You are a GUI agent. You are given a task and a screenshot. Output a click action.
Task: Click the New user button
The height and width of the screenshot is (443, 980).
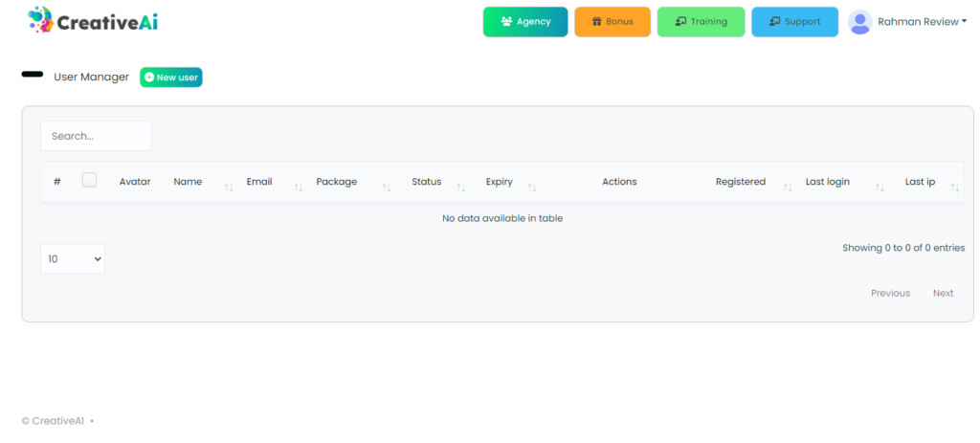coord(171,78)
